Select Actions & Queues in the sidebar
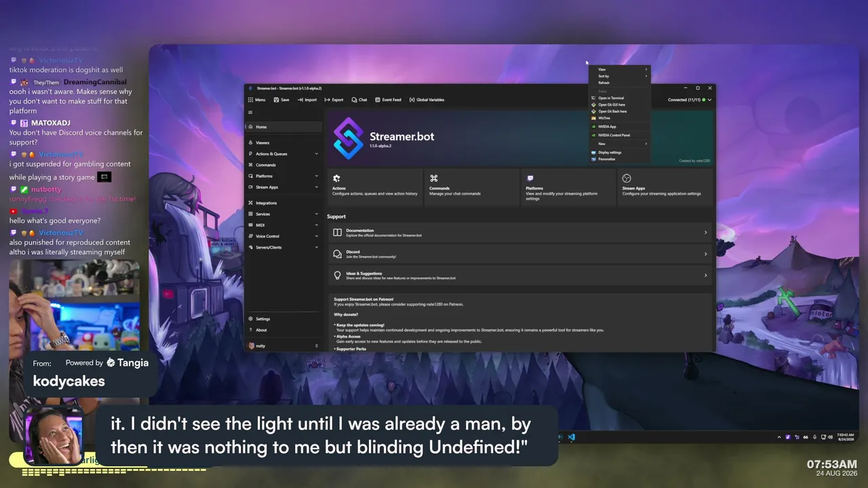 click(283, 154)
